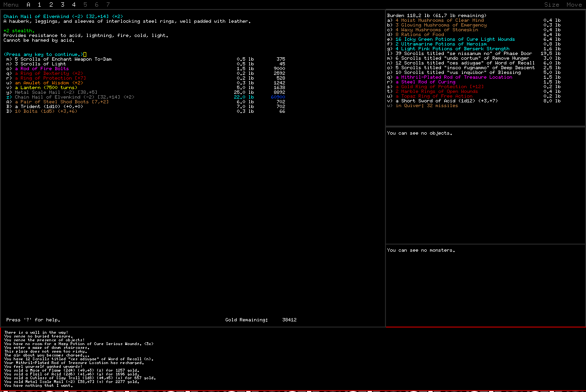Click the price 8892 for Metal Scale Mail
This screenshot has height=392, width=586.
(279, 92)
